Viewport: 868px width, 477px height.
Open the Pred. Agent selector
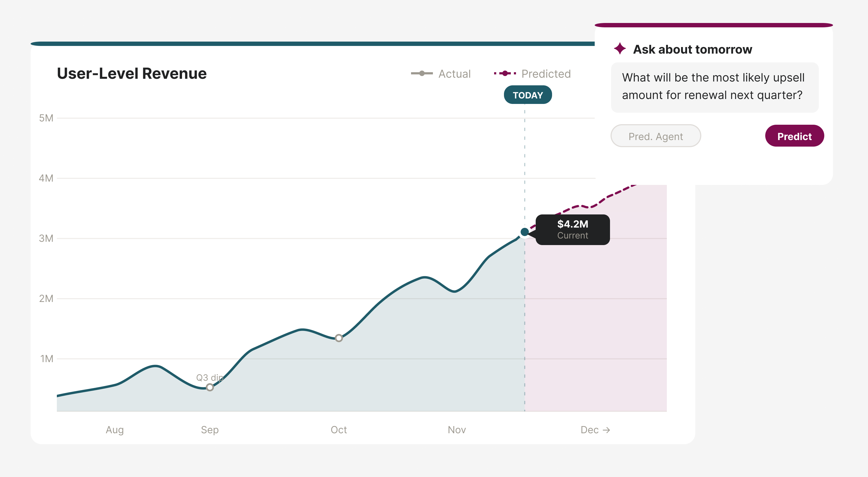[x=655, y=136]
